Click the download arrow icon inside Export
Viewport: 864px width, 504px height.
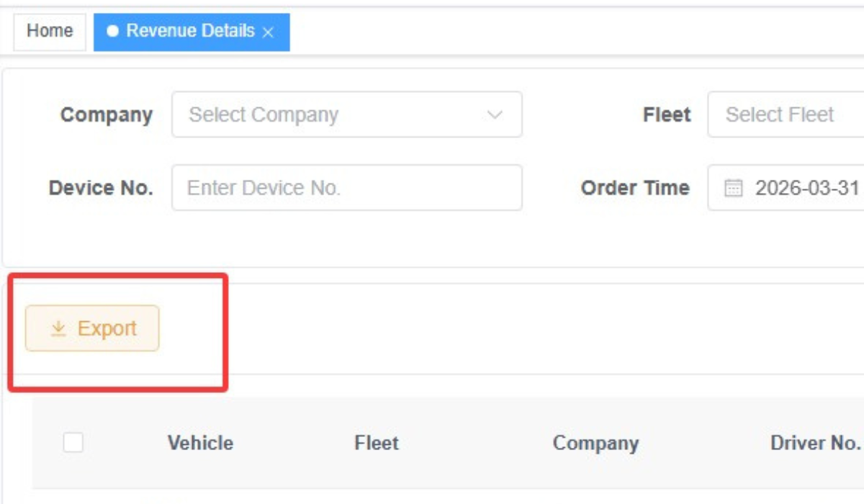point(58,328)
